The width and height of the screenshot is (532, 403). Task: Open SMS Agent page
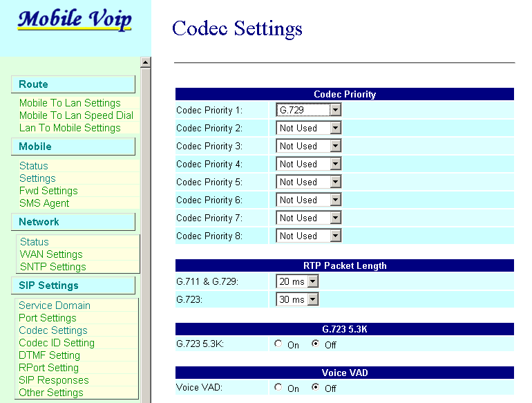(44, 203)
